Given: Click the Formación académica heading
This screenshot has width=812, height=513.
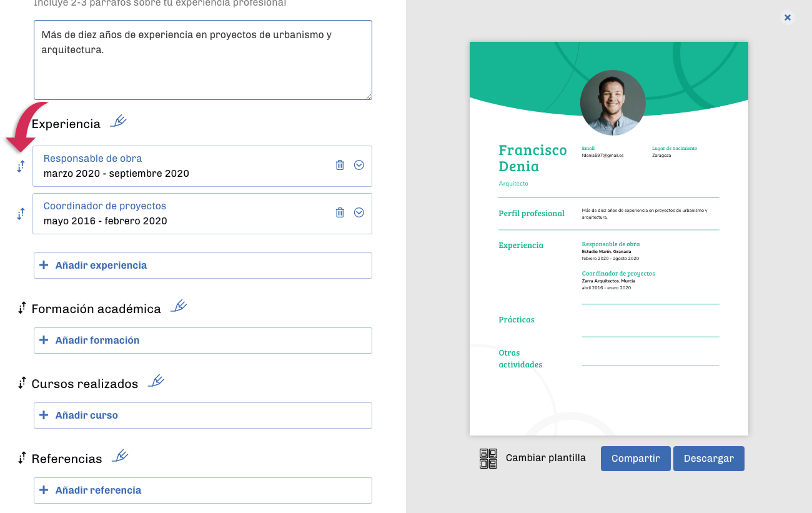Looking at the screenshot, I should (96, 309).
